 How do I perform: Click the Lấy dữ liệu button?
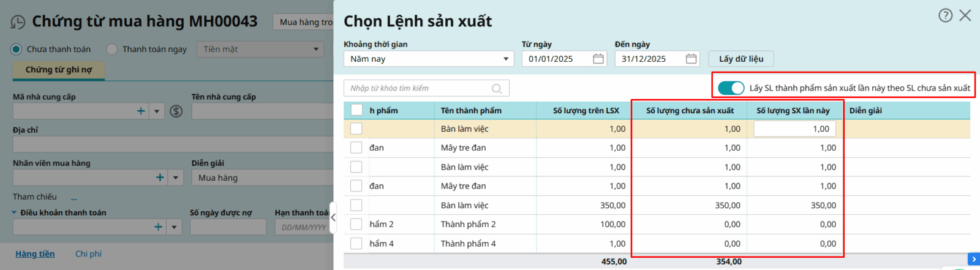[741, 59]
